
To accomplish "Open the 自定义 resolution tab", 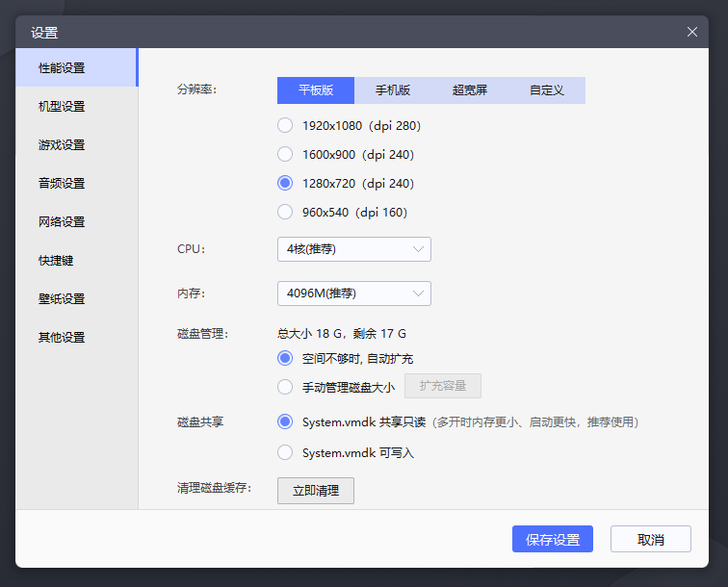I will (547, 90).
